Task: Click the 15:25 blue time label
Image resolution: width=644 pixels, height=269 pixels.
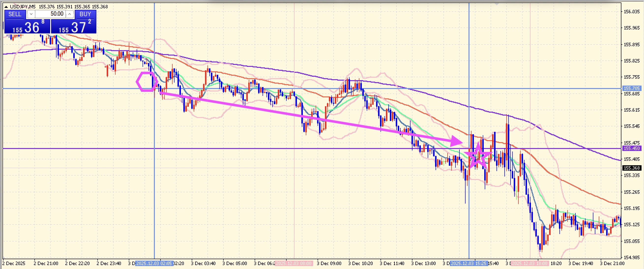Action: [468, 264]
